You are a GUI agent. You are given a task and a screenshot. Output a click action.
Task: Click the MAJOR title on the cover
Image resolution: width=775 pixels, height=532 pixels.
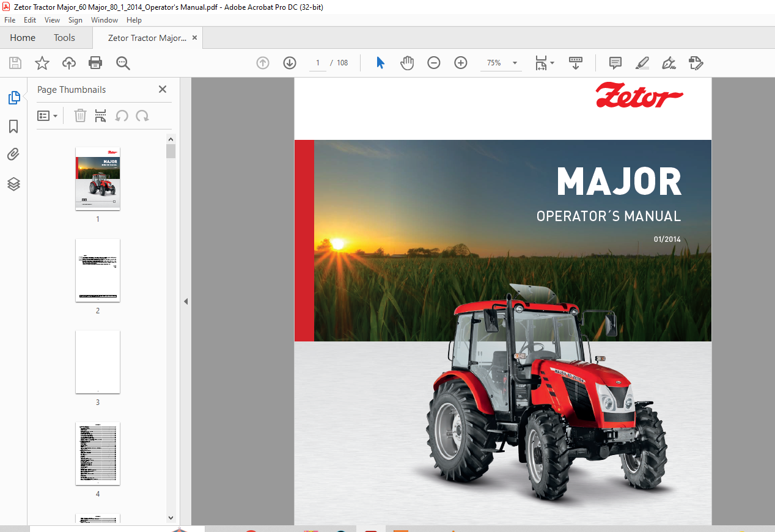(x=619, y=181)
